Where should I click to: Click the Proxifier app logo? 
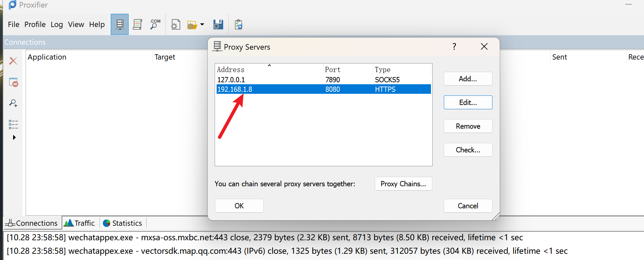[x=12, y=5]
